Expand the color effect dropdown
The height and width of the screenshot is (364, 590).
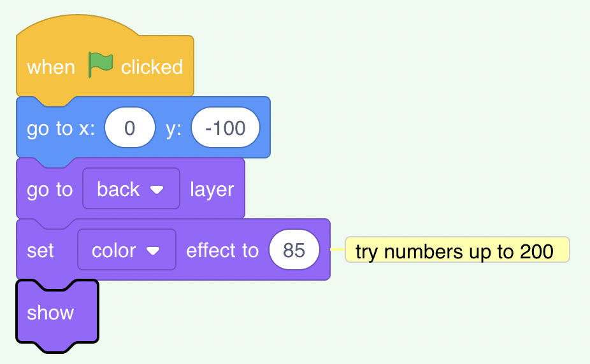pos(127,250)
